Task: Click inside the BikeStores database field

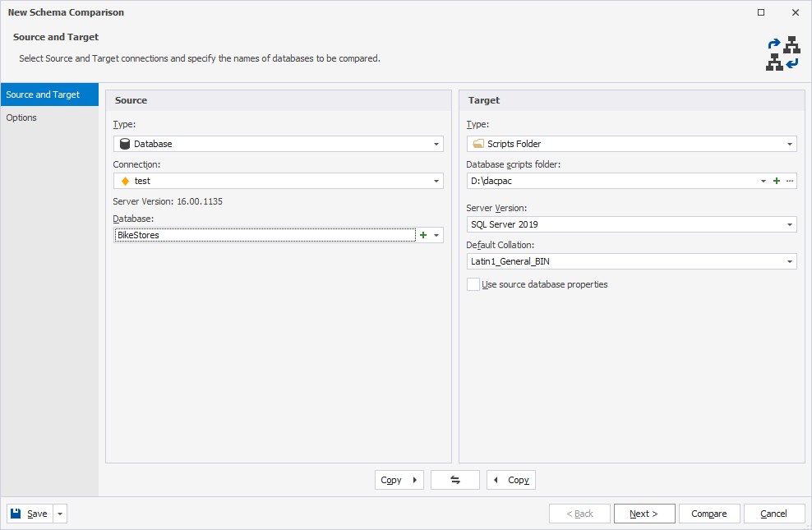Action: 247,234
